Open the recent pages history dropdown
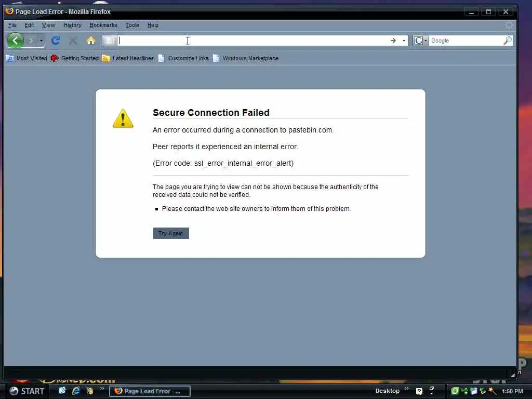532x399 pixels. pos(41,41)
